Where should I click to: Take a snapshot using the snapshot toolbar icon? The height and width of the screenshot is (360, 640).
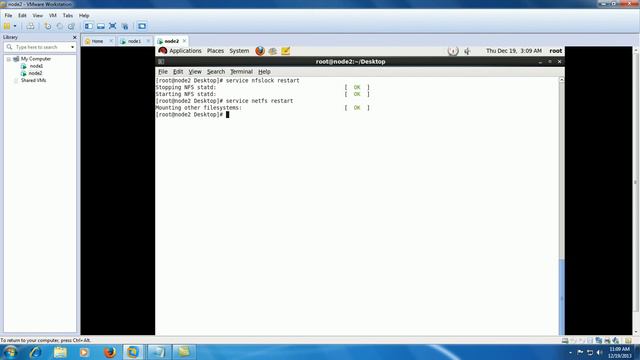[48, 26]
